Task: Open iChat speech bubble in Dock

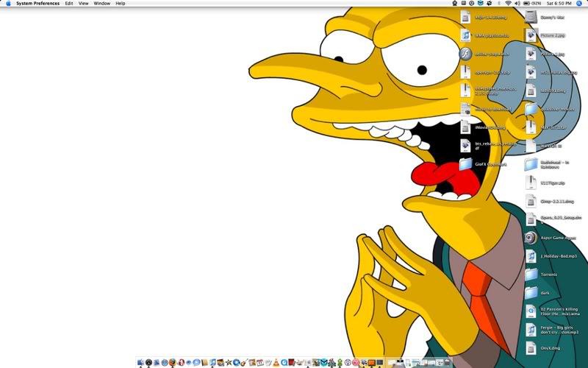Action: pyautogui.click(x=196, y=362)
